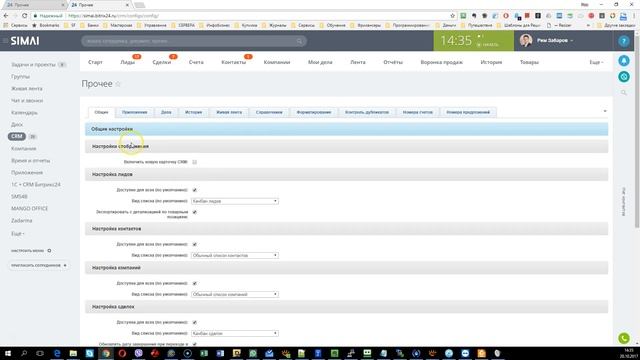This screenshot has width=640, height=360.
Task: Open Opera browser from taskbar
Action: click(122, 353)
